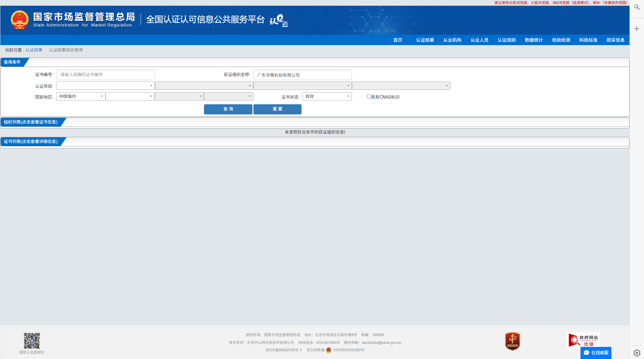644x359 pixels.
Task: Click the WeChat QR code image
Action: (32, 340)
